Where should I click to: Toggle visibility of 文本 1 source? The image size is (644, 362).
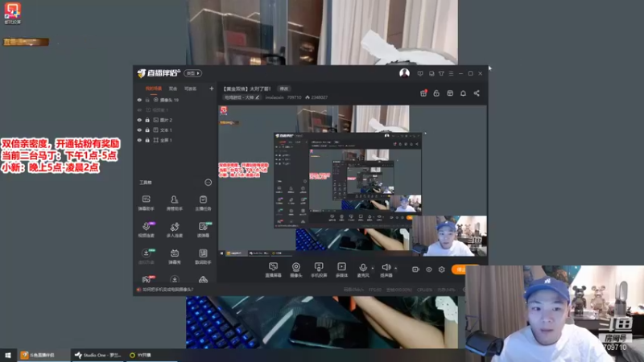pyautogui.click(x=139, y=130)
